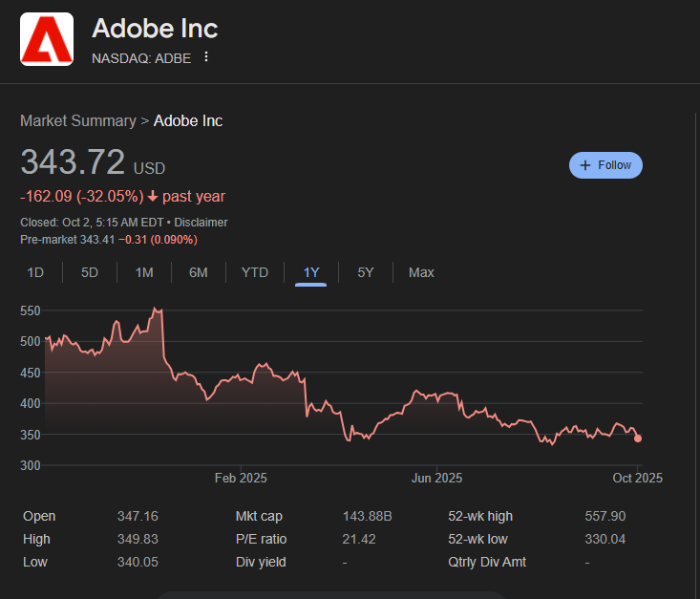
Task: Open the Disclaimer link
Action: 201,223
